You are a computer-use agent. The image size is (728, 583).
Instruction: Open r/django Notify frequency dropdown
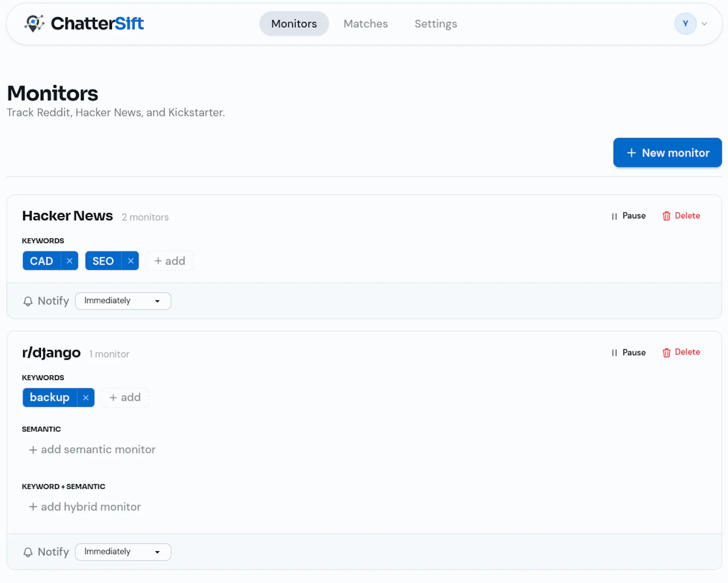[x=123, y=552]
